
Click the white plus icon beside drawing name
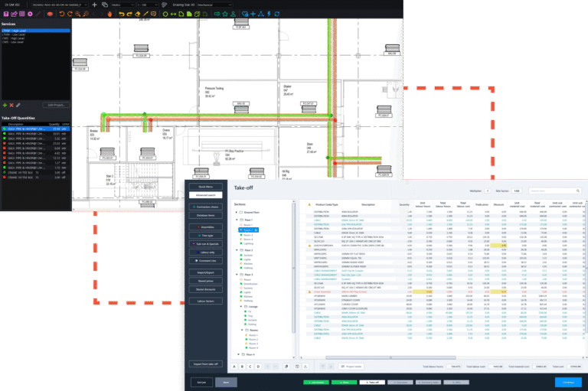tap(94, 5)
